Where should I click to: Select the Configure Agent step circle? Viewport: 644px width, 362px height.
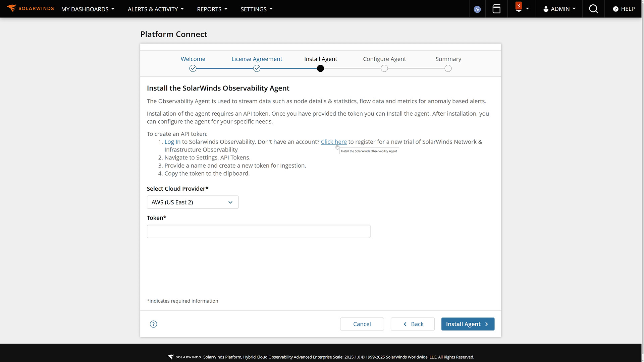[x=384, y=68]
